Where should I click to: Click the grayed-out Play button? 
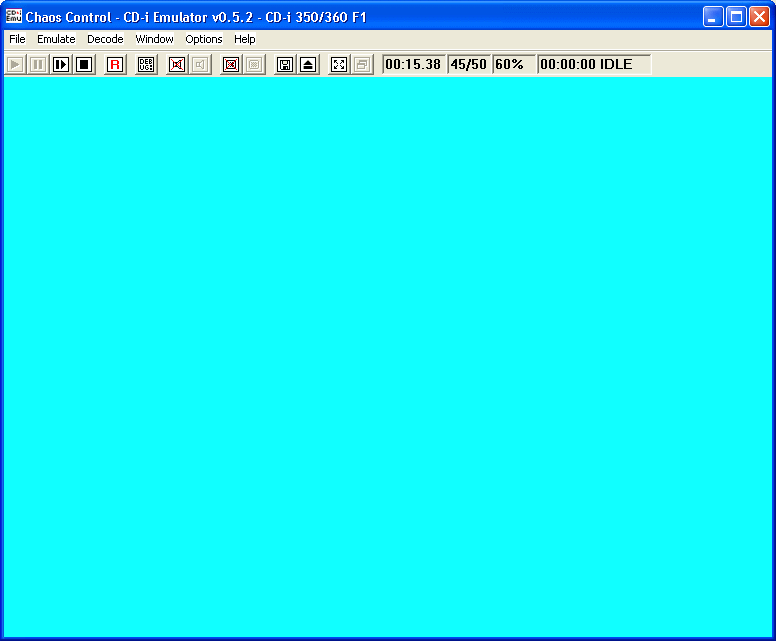[x=15, y=64]
